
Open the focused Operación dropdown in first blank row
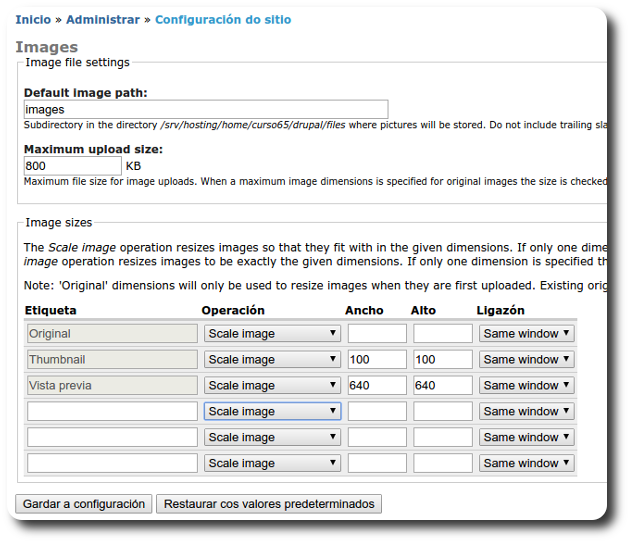click(272, 411)
